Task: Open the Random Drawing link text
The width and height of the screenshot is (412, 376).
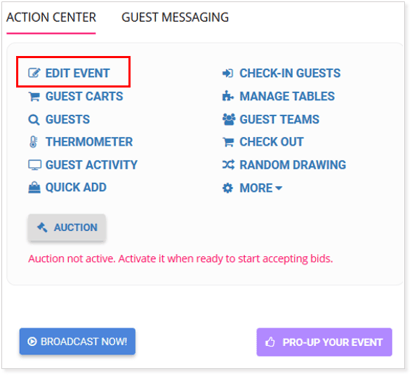Action: [293, 165]
